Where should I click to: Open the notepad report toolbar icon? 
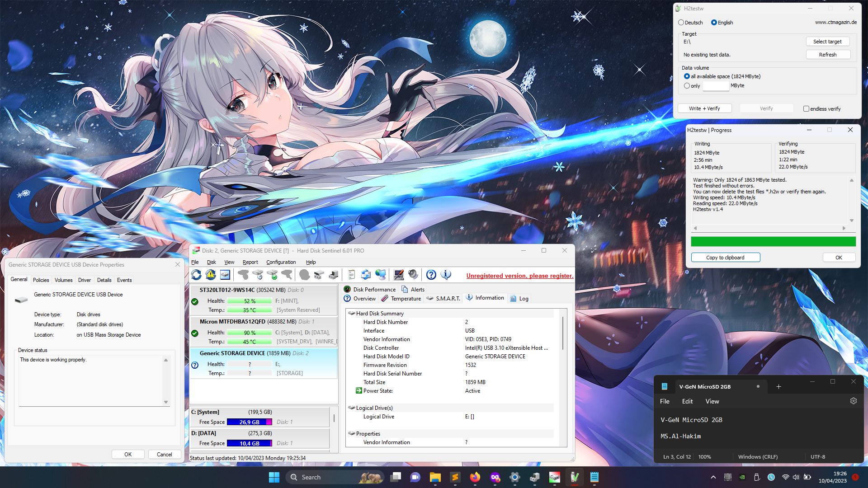pyautogui.click(x=351, y=275)
